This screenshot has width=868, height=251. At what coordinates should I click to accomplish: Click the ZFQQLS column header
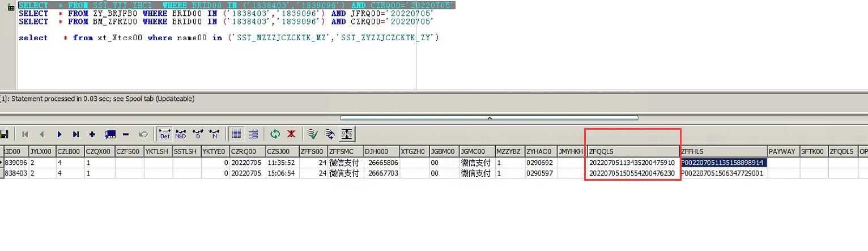pyautogui.click(x=633, y=152)
